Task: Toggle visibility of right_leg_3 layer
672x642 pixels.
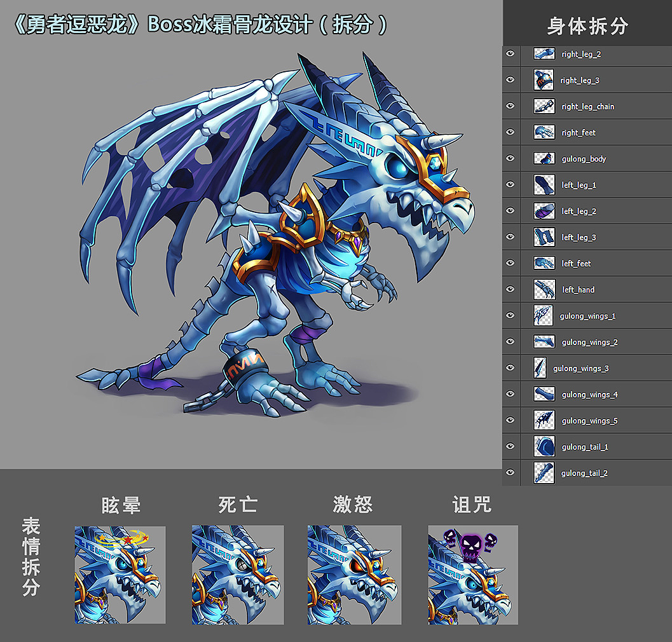Action: pyautogui.click(x=510, y=79)
